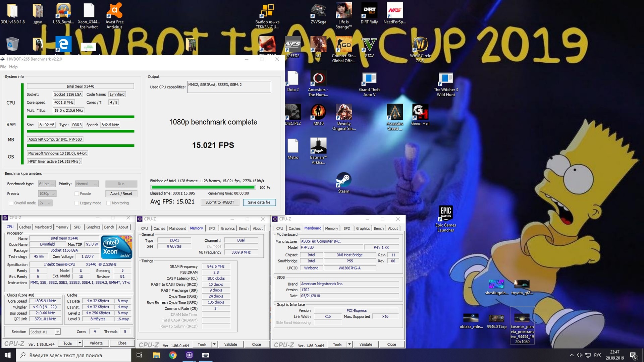
Task: Open the DDU v18.0.1.8 folder icon
Action: (x=12, y=13)
